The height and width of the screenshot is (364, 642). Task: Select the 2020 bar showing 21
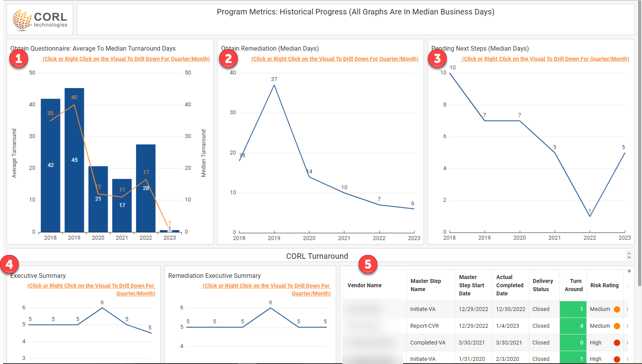click(98, 199)
